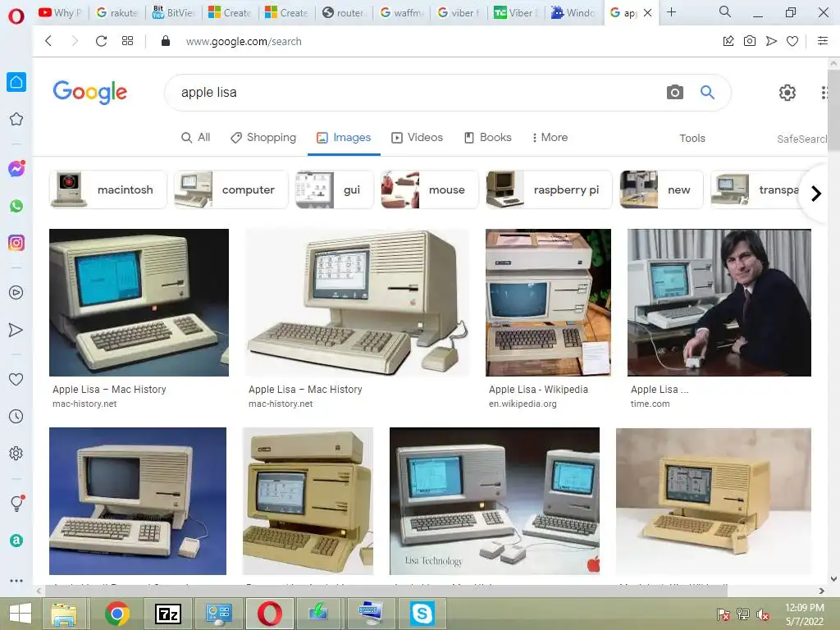This screenshot has width=840, height=630.
Task: Expand the More search options
Action: (x=550, y=138)
